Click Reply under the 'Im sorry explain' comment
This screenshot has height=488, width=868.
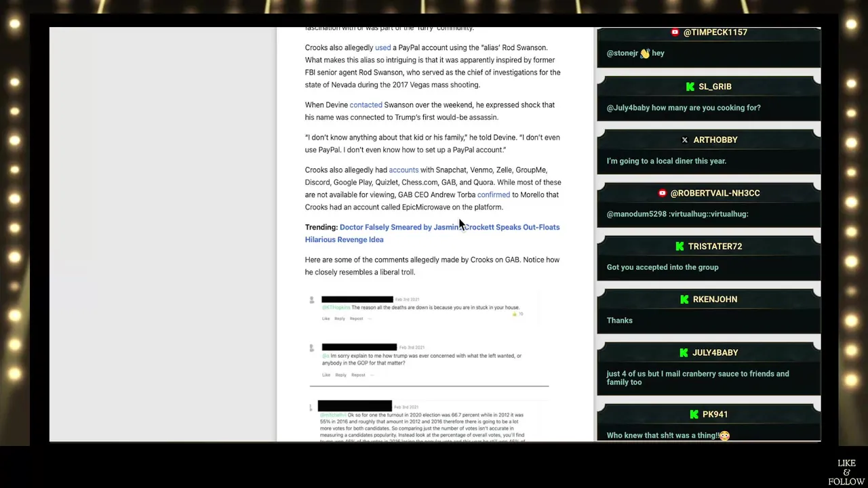340,375
